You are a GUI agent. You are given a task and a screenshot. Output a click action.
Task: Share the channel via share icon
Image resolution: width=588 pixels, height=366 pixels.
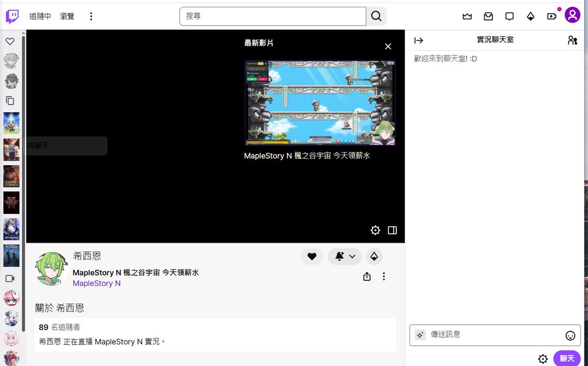tap(367, 277)
